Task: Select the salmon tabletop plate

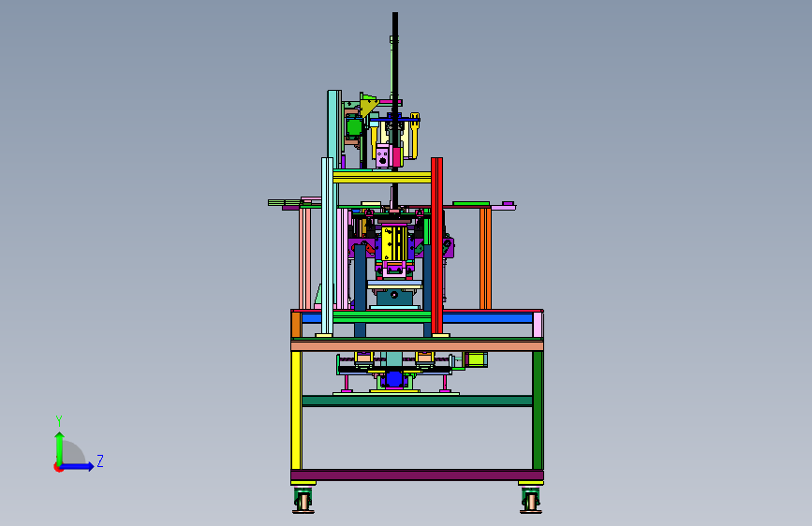Action: (x=417, y=345)
